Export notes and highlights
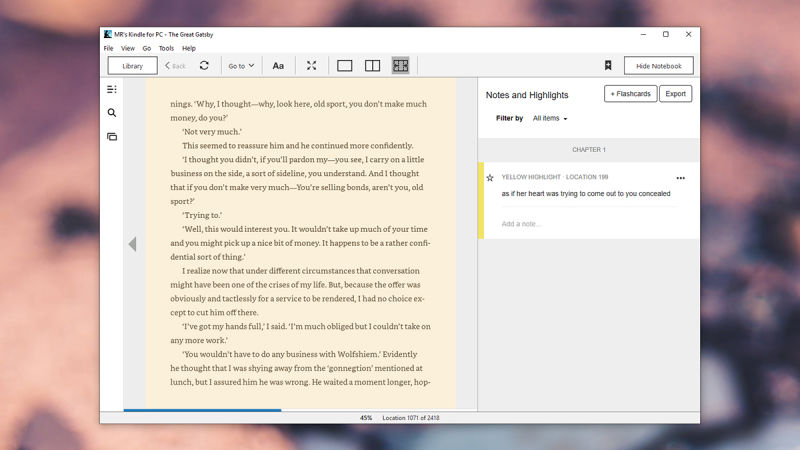 click(x=676, y=94)
